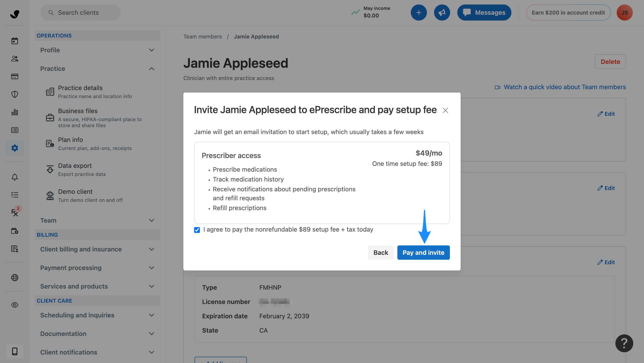Click the Plan info document icon
The image size is (644, 363).
pos(50,144)
